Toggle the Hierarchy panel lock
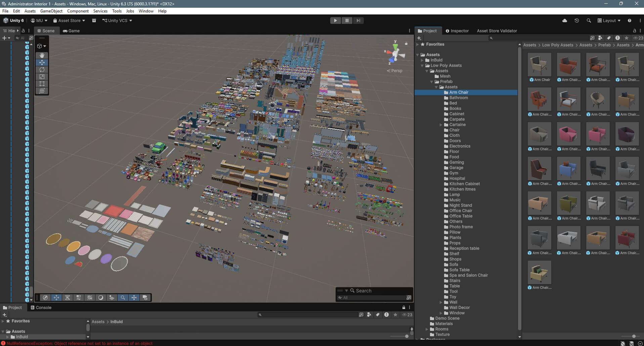Viewport: 644px width, 346px height. pos(23,31)
